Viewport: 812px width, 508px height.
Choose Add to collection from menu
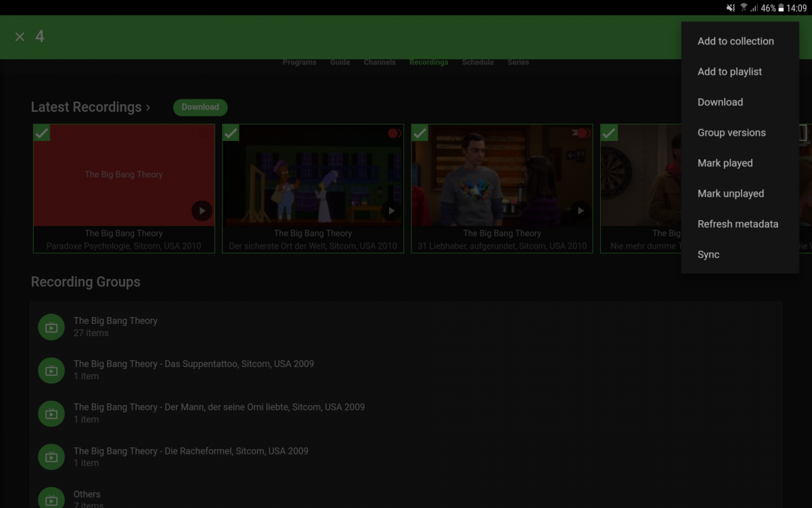click(x=740, y=41)
